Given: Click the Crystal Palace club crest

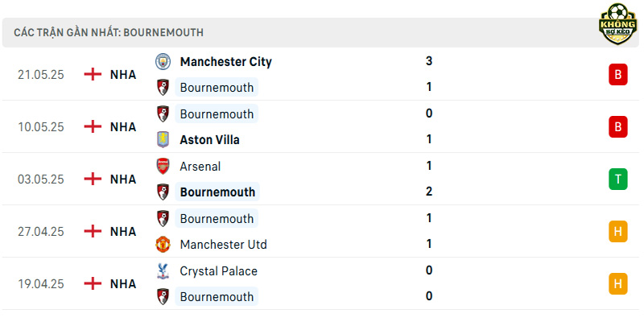Looking at the screenshot, I should (x=163, y=271).
